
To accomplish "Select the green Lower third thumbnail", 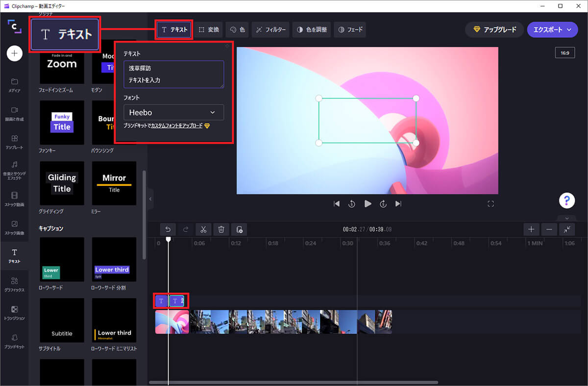I will 62,259.
